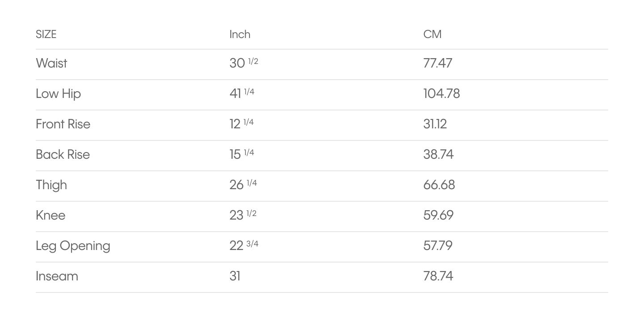Click the Inch column header
This screenshot has height=322, width=644.
pos(240,34)
